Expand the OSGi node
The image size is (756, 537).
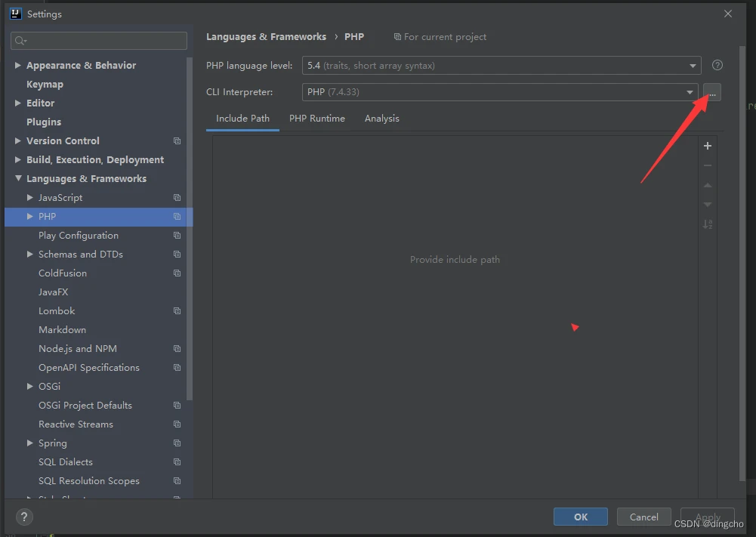click(x=30, y=386)
